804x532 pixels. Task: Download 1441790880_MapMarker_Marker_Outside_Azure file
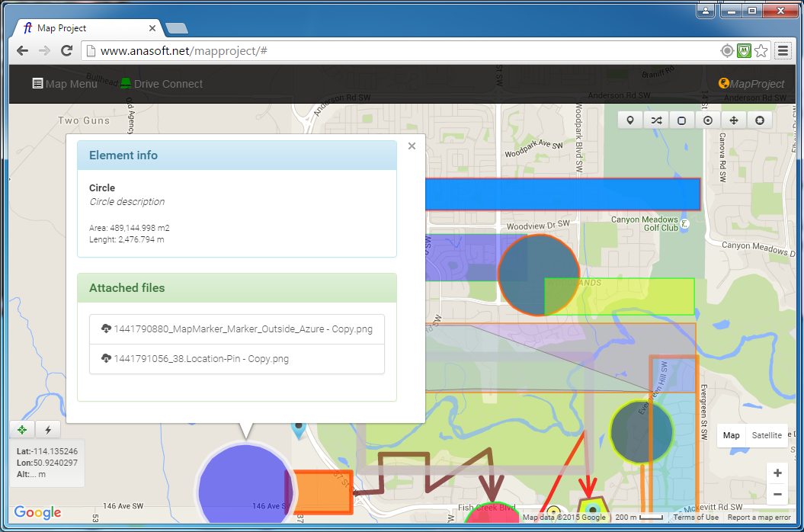point(237,328)
